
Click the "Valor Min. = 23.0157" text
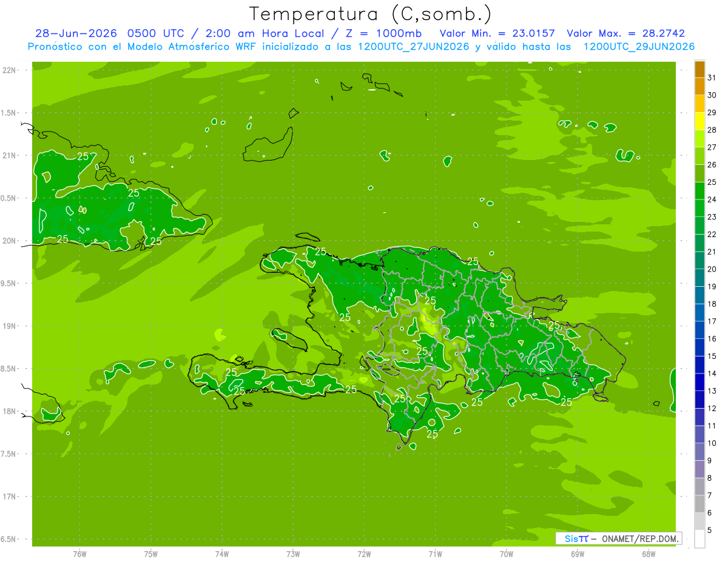497,33
